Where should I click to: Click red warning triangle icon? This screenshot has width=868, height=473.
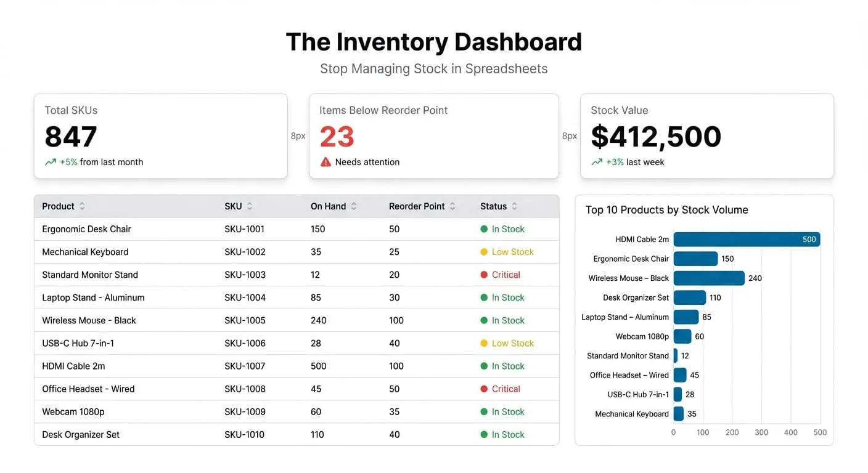click(x=325, y=162)
